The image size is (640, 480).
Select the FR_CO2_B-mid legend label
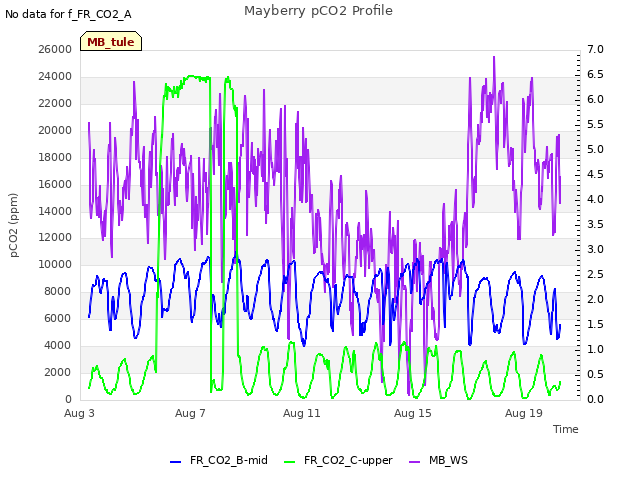click(229, 460)
